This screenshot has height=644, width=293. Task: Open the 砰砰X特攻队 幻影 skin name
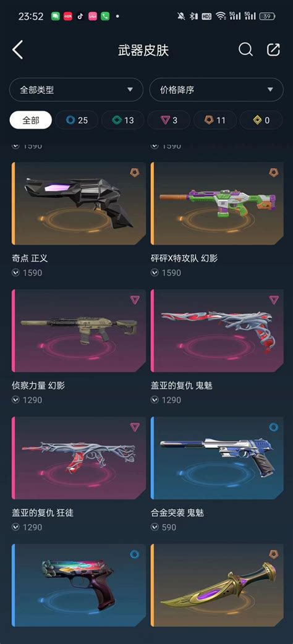coord(184,258)
